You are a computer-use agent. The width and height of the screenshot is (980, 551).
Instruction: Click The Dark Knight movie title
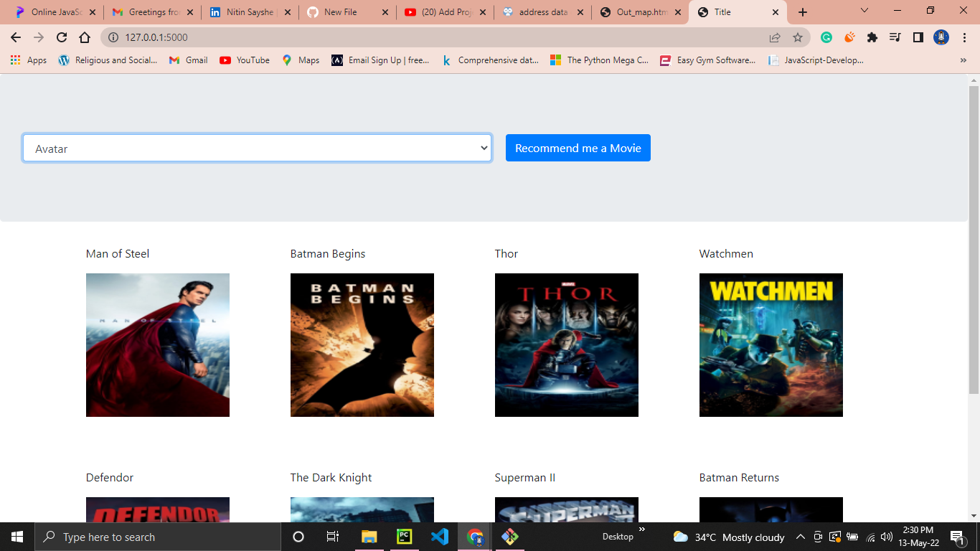pos(331,478)
